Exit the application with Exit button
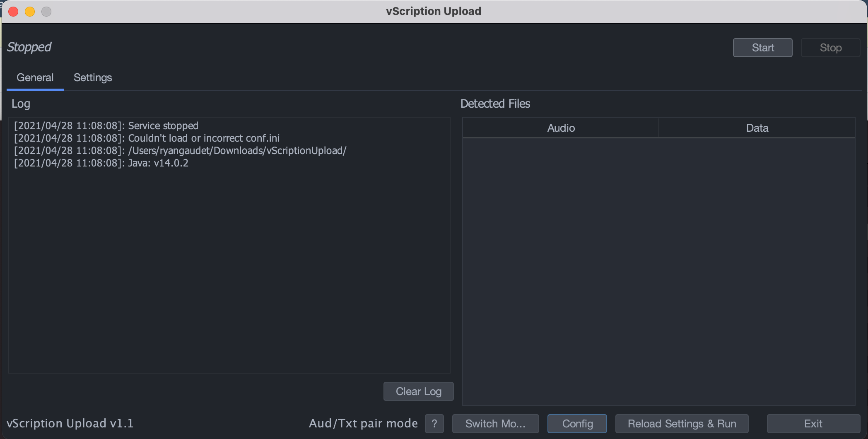868x439 pixels. pyautogui.click(x=813, y=424)
